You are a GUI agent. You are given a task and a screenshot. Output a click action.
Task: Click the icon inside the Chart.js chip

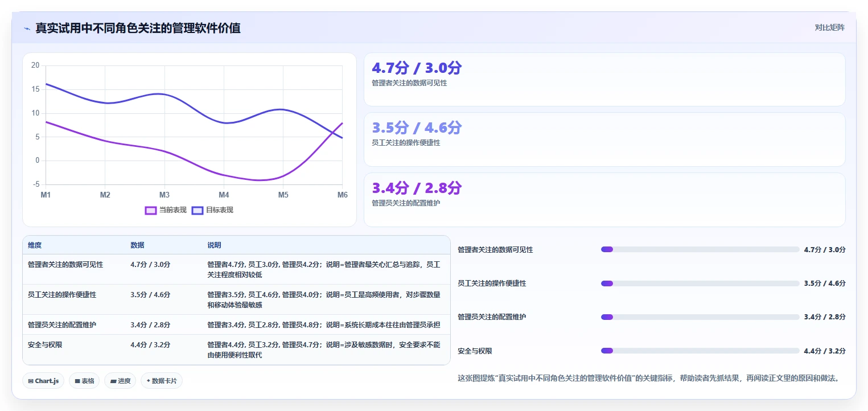click(31, 381)
